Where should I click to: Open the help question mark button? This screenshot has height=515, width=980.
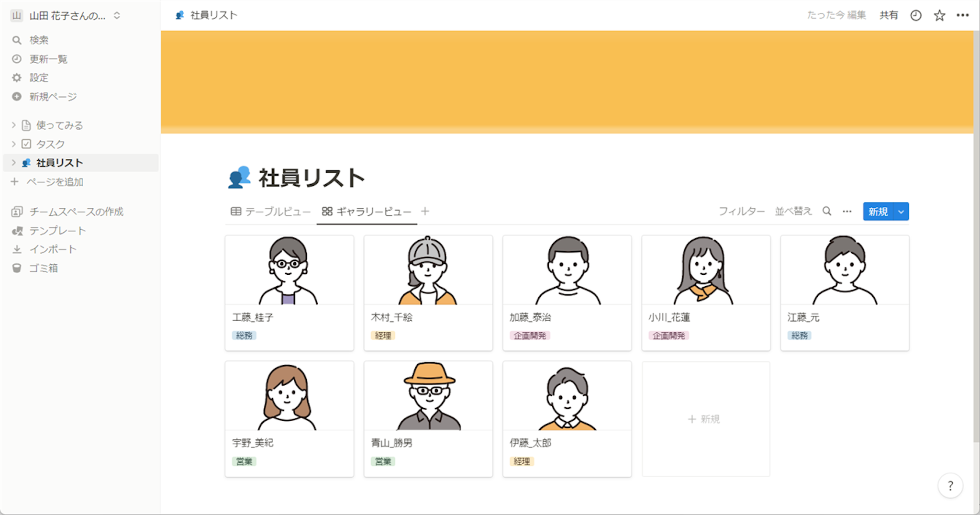[x=950, y=486]
